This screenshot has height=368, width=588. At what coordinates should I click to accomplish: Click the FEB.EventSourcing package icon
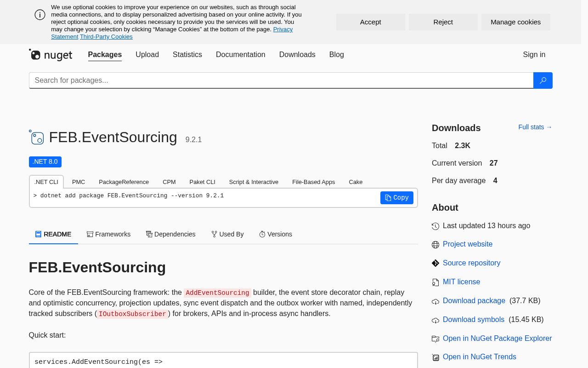36,137
